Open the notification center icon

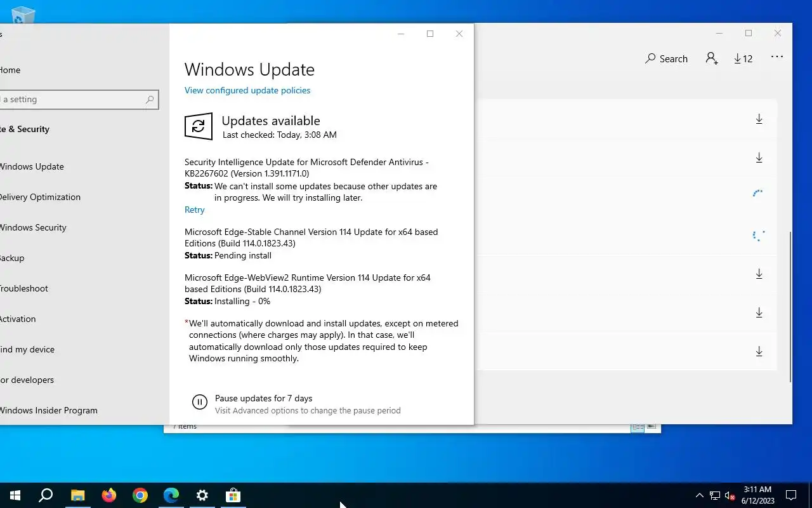791,495
